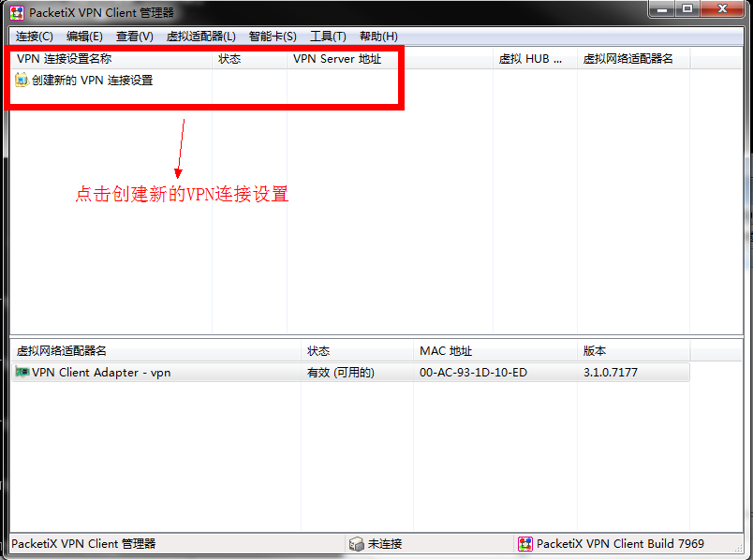Open the 智能卡(S) menu

273,37
